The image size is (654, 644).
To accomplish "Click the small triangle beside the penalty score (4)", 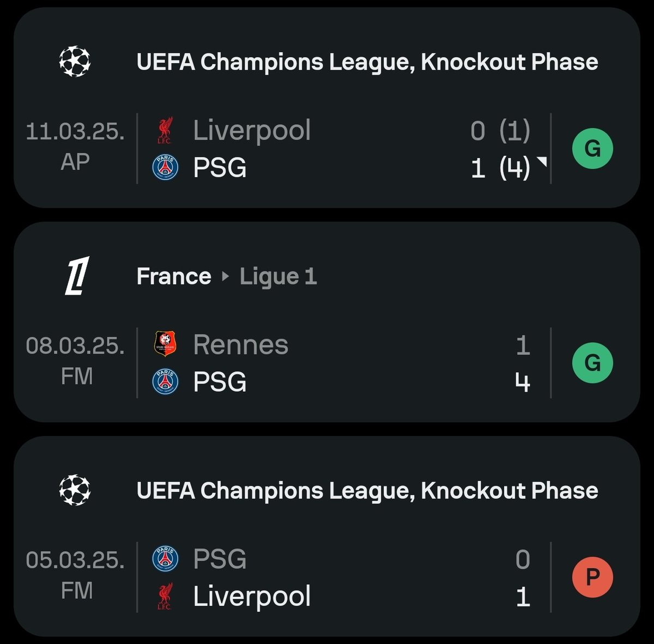I will point(542,161).
